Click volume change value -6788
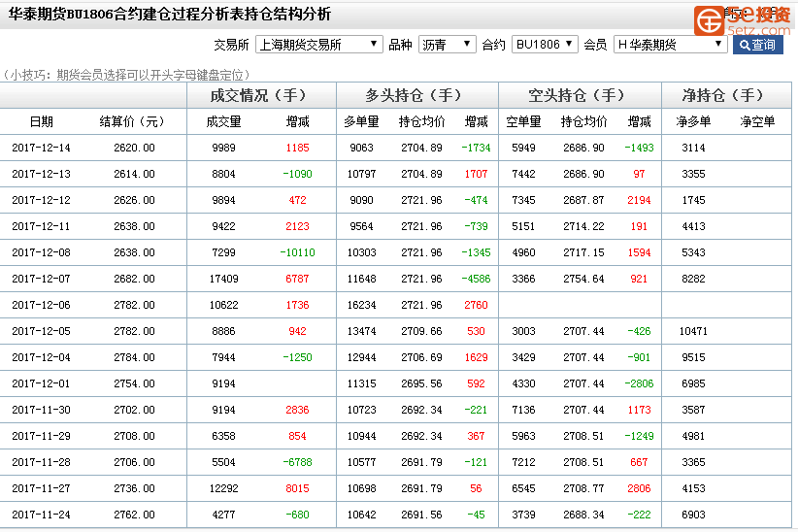This screenshot has height=532, width=798. tap(298, 463)
